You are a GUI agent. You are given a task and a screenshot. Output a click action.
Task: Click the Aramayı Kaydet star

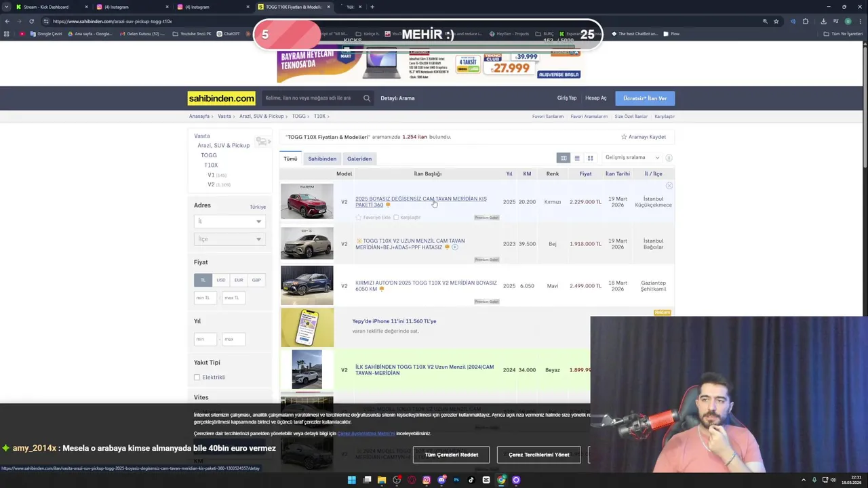pyautogui.click(x=624, y=137)
